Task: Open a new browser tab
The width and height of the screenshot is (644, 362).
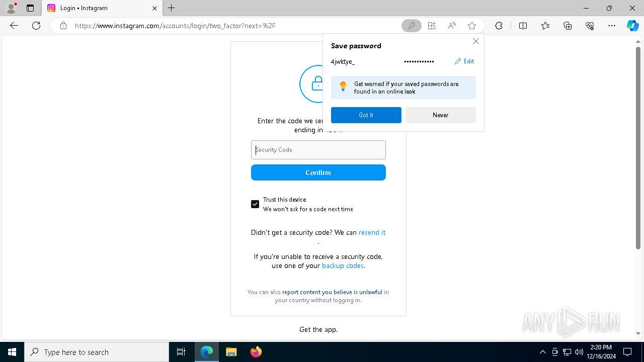Action: (x=171, y=8)
